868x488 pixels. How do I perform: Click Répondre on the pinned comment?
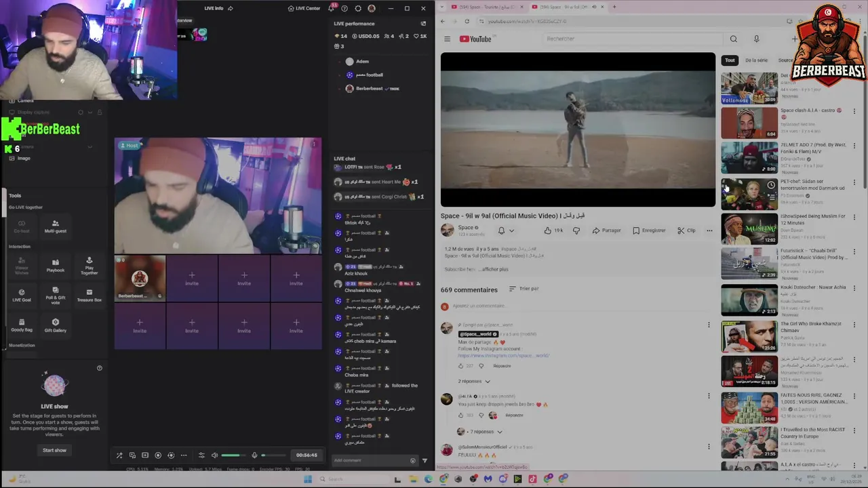click(x=502, y=366)
